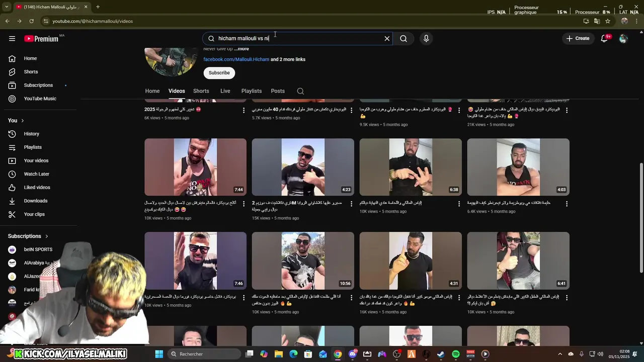Image resolution: width=644 pixels, height=362 pixels.
Task: Open the 4:03 video thumbnail
Action: tap(518, 167)
